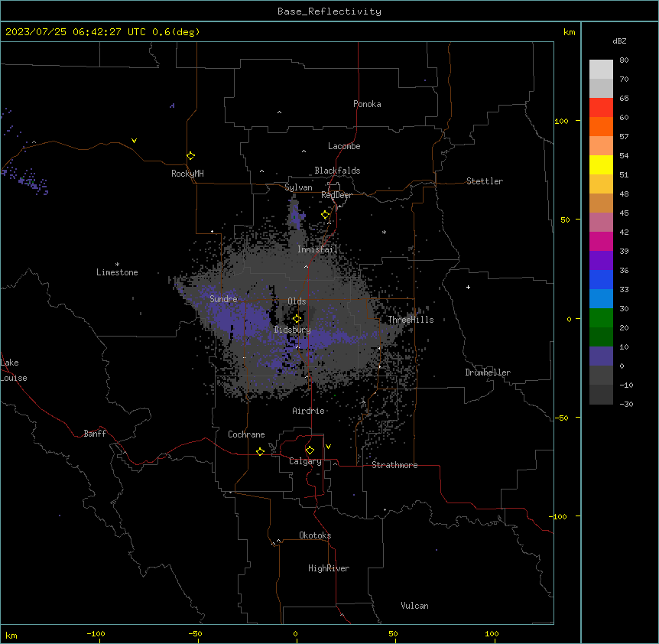Click the red 65 dBZ legend swatch
659x644 pixels.
(601, 108)
